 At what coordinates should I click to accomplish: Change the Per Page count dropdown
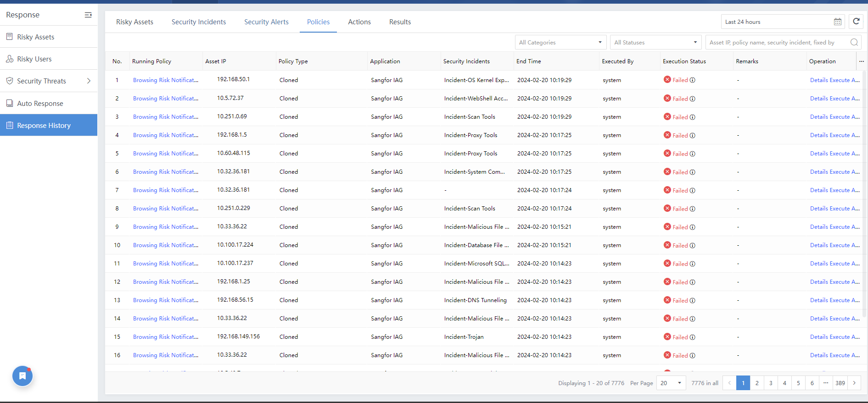coord(671,383)
